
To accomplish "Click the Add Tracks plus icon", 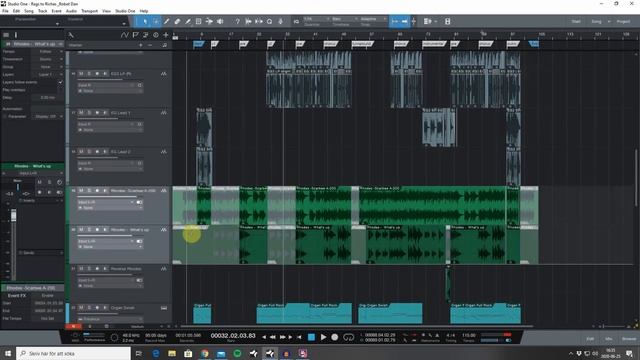I will pos(166,35).
